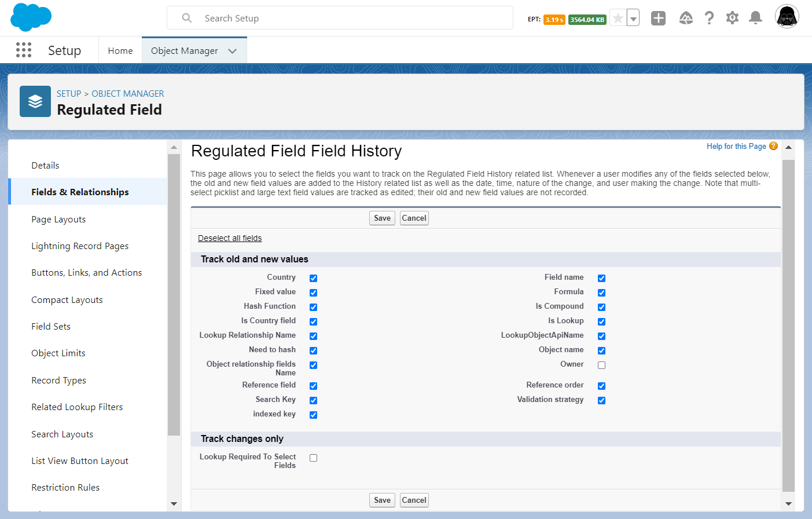Open the notifications bell

click(x=755, y=19)
